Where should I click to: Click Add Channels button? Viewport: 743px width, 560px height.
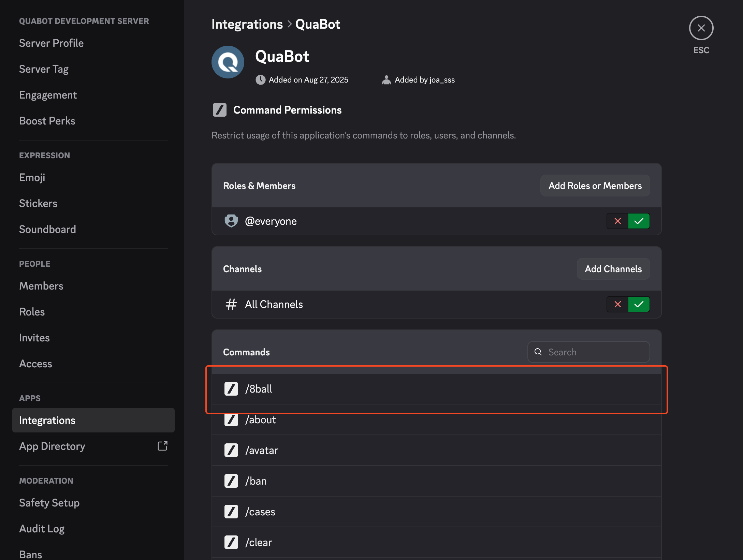(x=613, y=269)
